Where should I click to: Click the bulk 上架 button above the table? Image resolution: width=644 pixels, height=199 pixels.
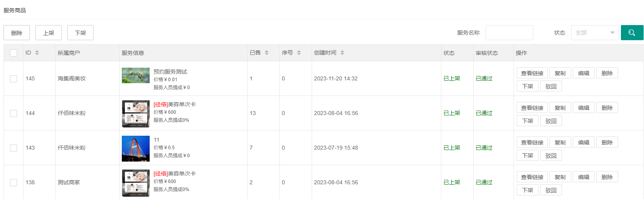point(49,33)
